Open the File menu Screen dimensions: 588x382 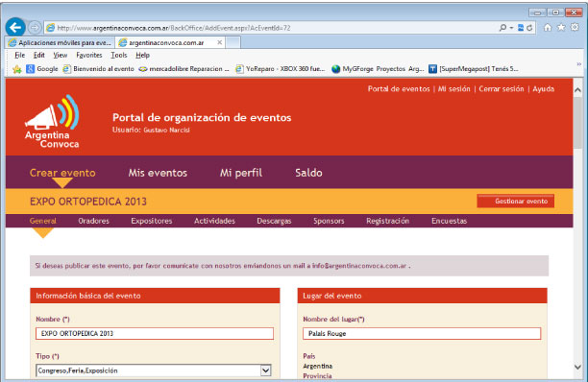pyautogui.click(x=19, y=55)
